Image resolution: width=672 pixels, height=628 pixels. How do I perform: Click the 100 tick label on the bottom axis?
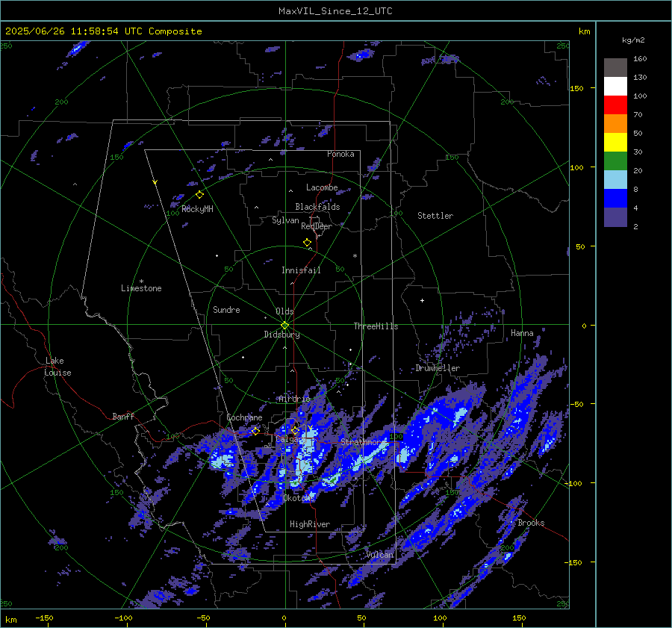[440, 618]
